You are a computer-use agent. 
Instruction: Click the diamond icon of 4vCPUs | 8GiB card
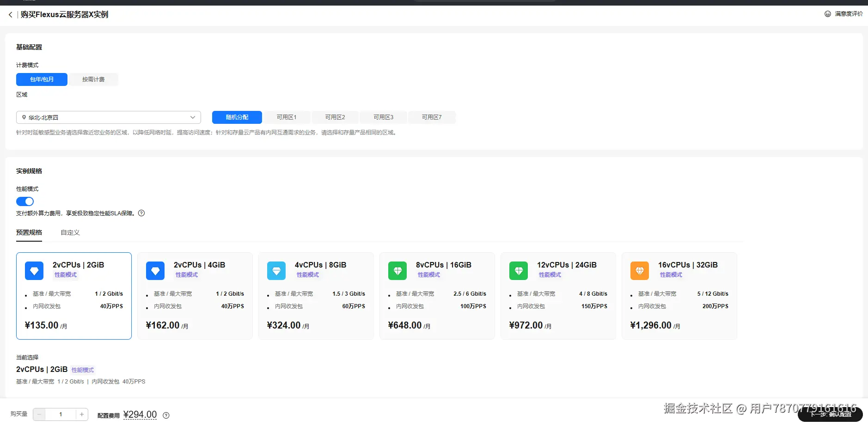(x=276, y=271)
